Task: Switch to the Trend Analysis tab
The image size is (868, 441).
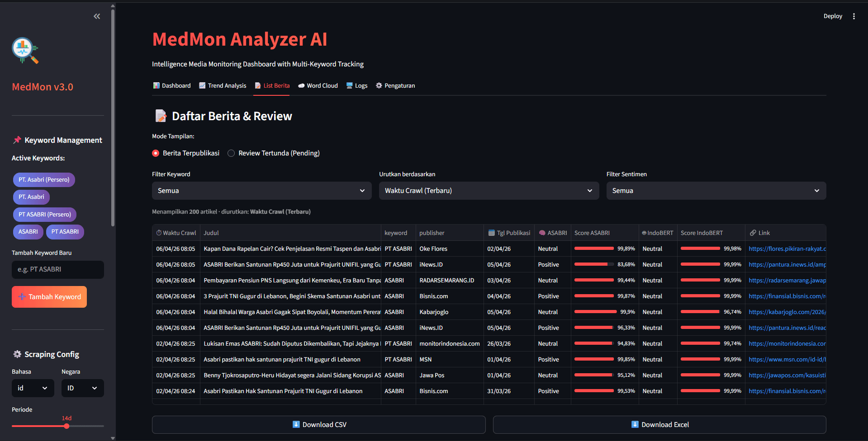Action: pyautogui.click(x=223, y=85)
